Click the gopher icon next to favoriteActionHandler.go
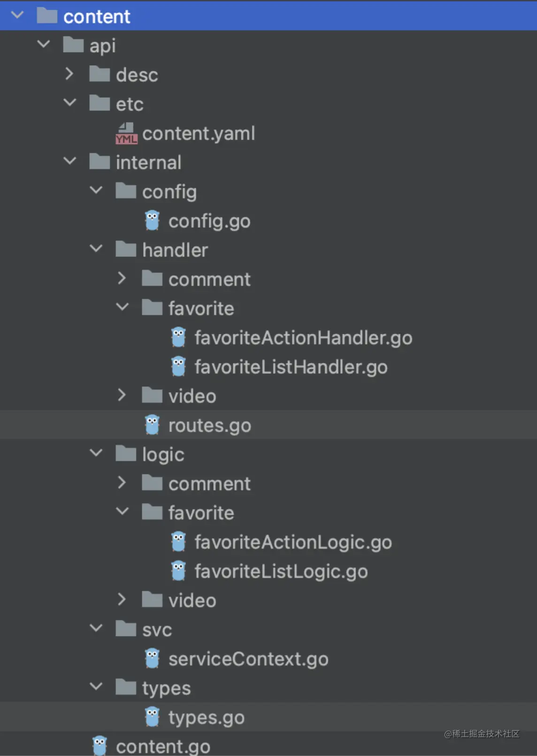The height and width of the screenshot is (756, 537). point(178,338)
